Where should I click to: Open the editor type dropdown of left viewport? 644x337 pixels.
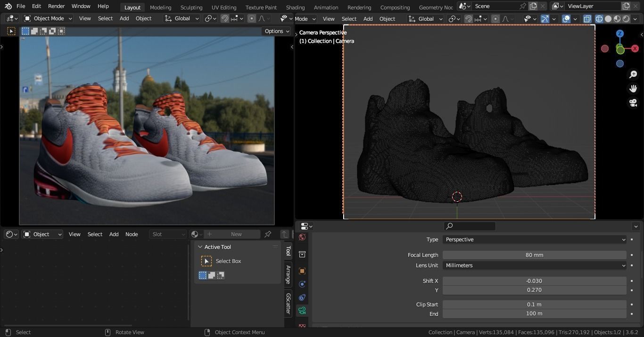11,18
